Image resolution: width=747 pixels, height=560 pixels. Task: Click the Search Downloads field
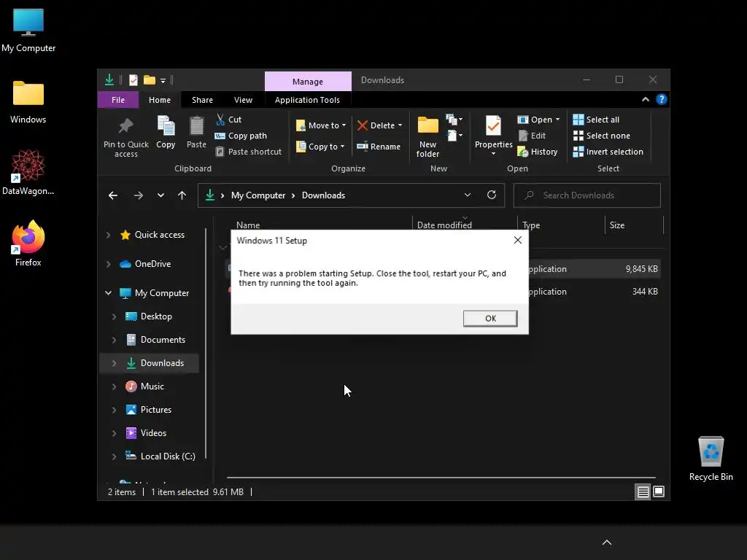pos(587,195)
